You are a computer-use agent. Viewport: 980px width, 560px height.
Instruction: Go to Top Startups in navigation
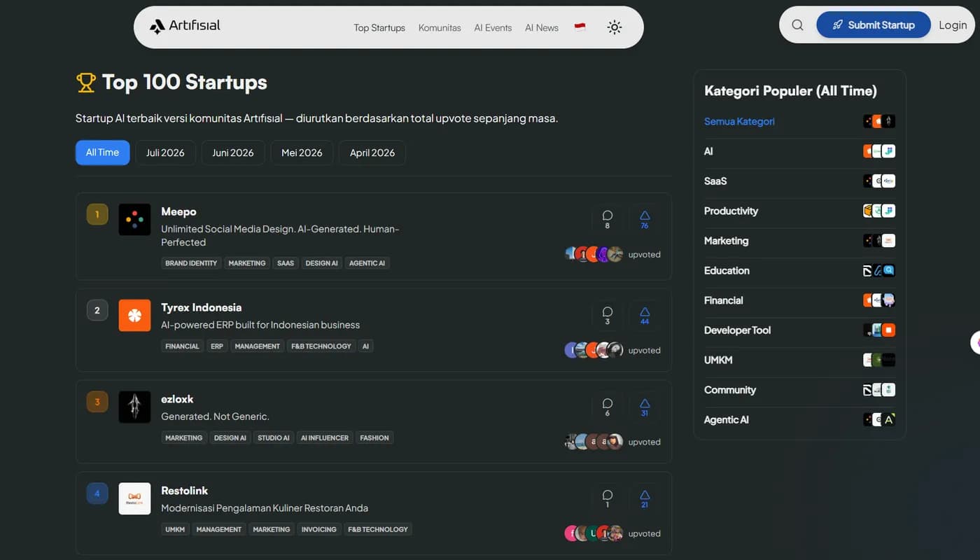click(x=379, y=28)
